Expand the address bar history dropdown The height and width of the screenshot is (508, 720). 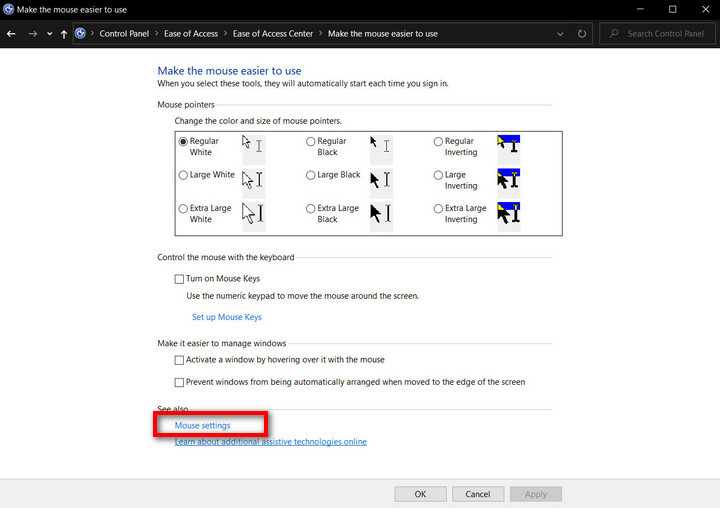(x=563, y=34)
